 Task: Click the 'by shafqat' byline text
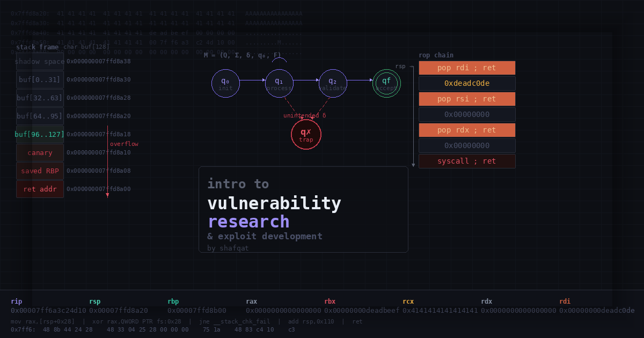(229, 248)
